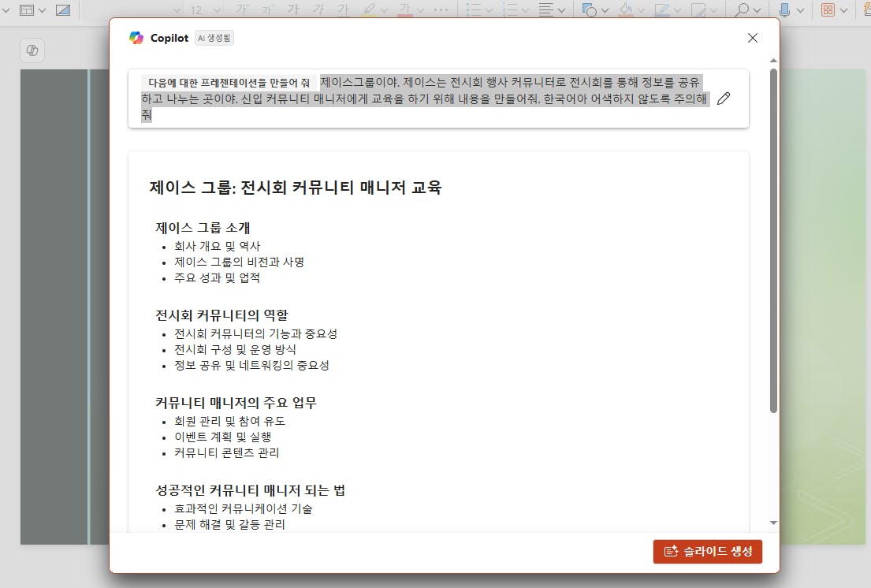The image size is (871, 588).
Task: Click the reset slide icon in the toolbar
Action: 63,10
